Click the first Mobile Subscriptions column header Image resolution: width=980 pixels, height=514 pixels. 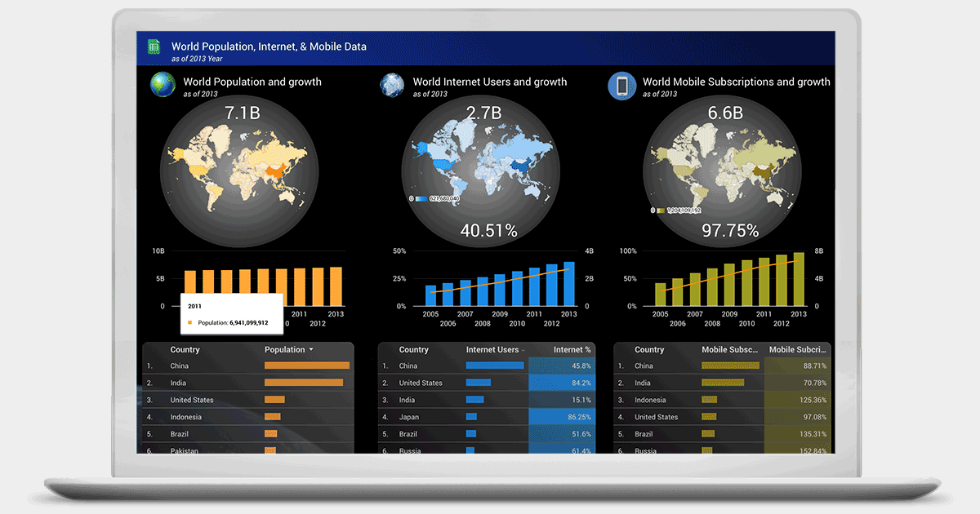[x=731, y=350]
